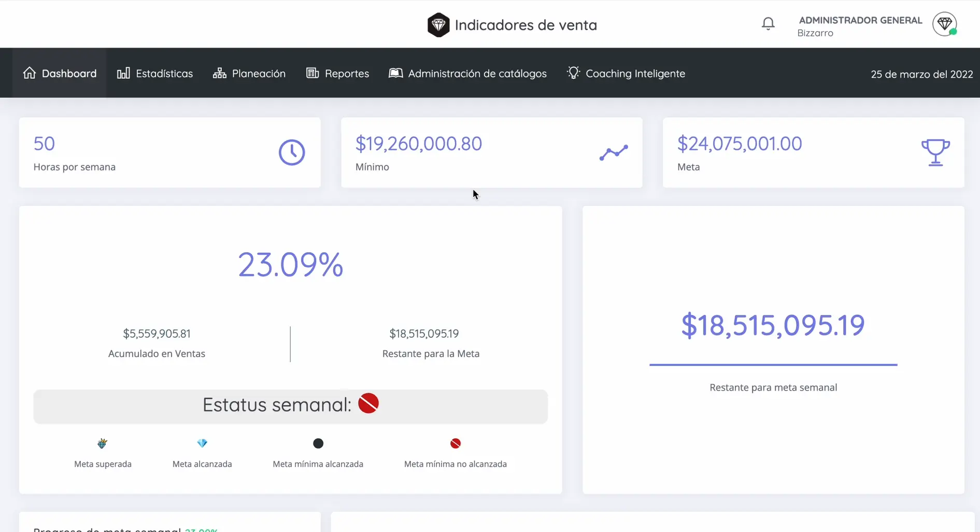Select Coaching Inteligente

pyautogui.click(x=626, y=74)
